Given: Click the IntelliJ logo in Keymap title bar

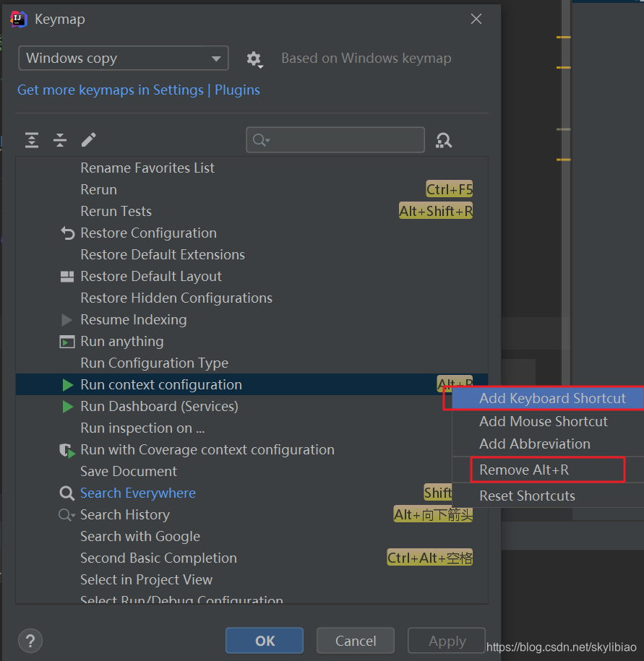Looking at the screenshot, I should coord(19,19).
